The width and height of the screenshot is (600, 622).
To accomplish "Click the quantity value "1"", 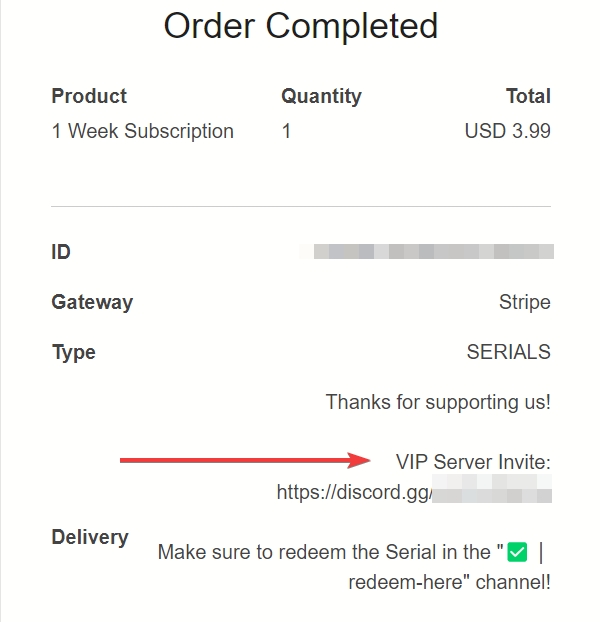I will [x=286, y=131].
